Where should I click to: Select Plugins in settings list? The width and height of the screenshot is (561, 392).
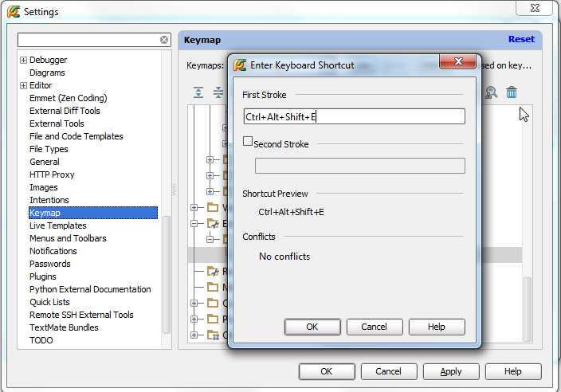(43, 276)
